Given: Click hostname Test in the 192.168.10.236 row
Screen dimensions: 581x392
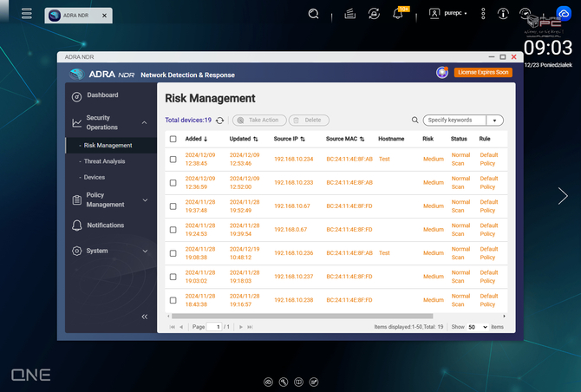Looking at the screenshot, I should [x=384, y=253].
